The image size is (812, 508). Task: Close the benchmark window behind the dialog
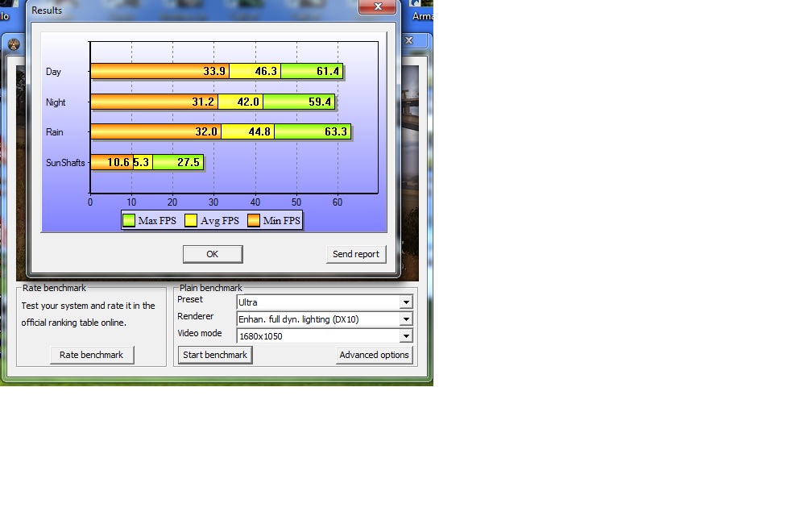[x=409, y=40]
